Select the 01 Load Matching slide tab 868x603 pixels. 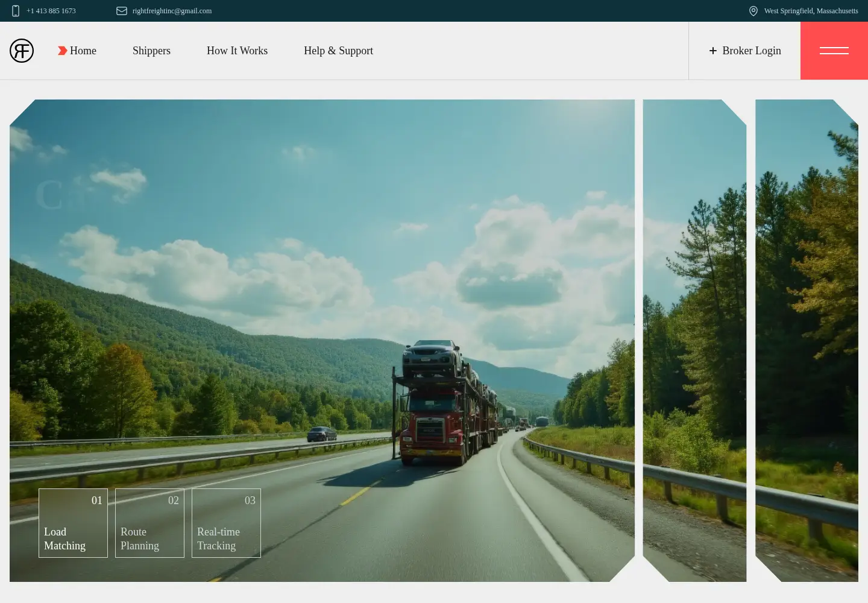point(73,523)
